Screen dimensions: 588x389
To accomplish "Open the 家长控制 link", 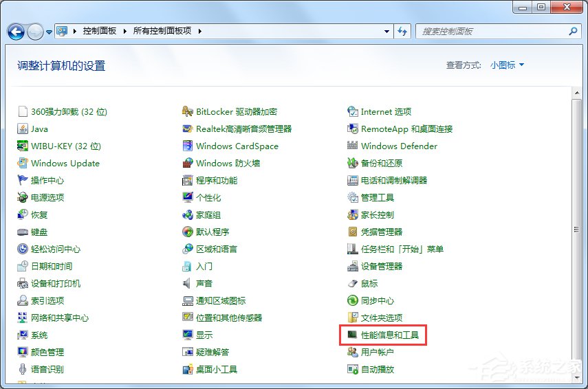I will [378, 214].
